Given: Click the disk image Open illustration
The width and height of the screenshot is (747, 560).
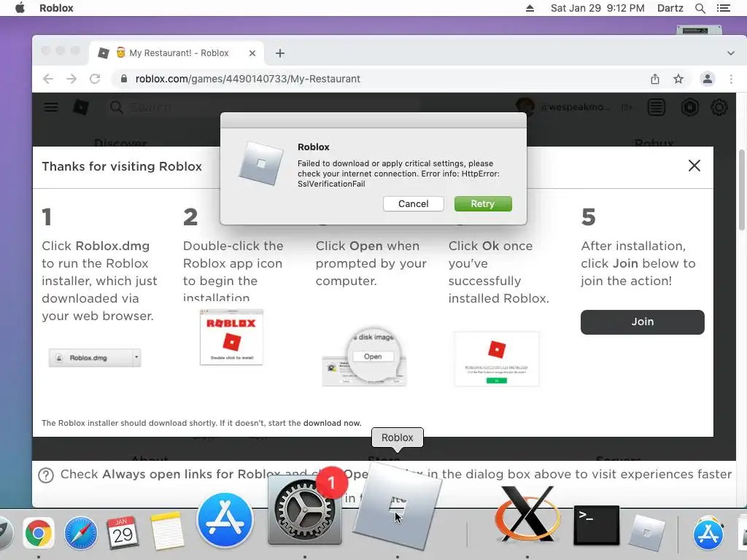Looking at the screenshot, I should [365, 357].
